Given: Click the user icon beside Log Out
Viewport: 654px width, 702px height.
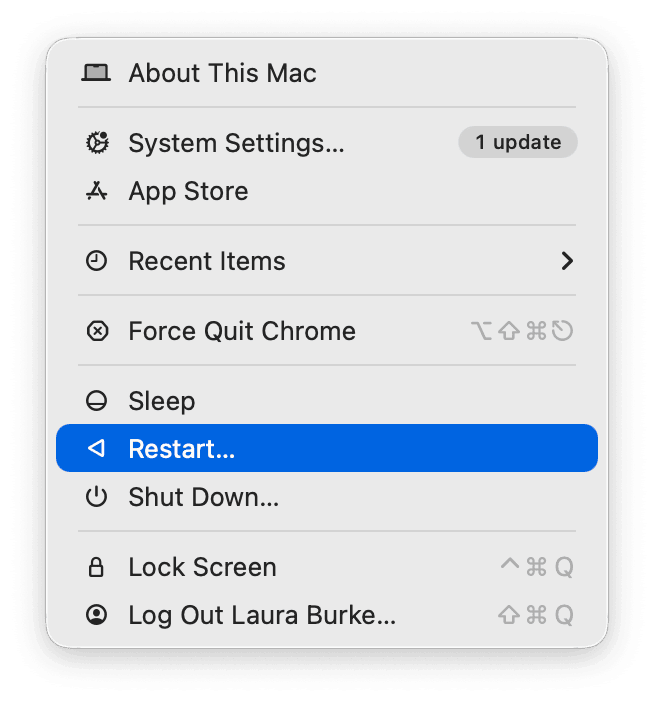Looking at the screenshot, I should [x=96, y=615].
